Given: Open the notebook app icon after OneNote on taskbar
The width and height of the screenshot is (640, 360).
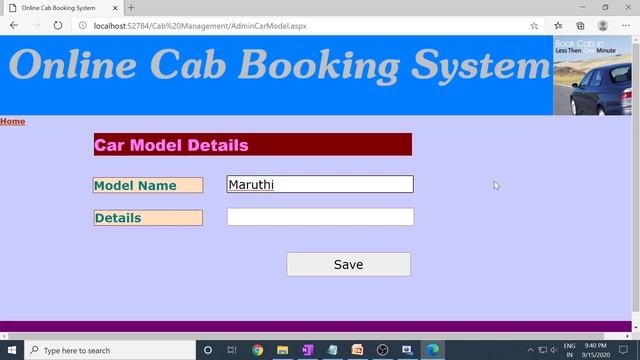Looking at the screenshot, I should [332, 350].
